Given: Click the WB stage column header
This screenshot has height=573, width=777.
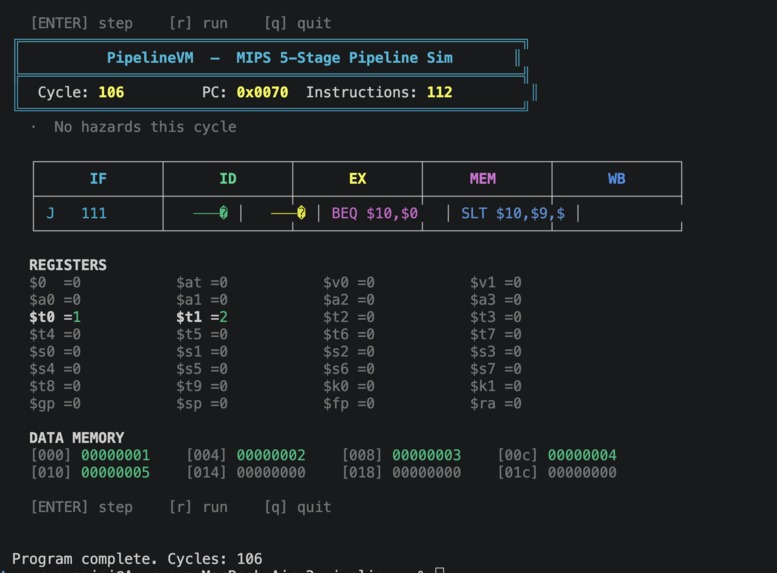Looking at the screenshot, I should (x=617, y=178).
